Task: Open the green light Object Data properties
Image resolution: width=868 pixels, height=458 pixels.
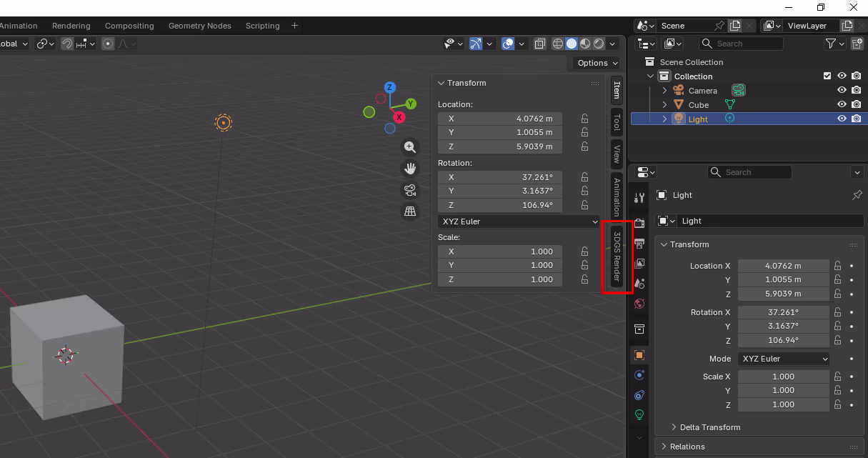Action: [639, 414]
